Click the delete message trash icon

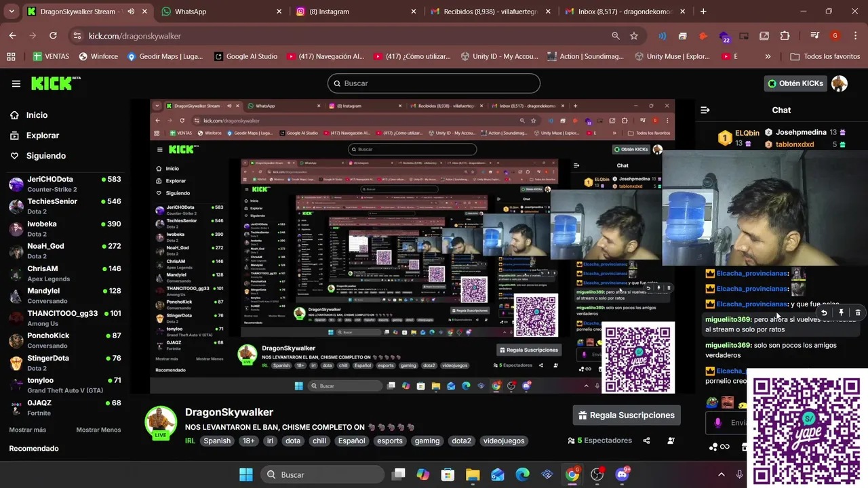pos(858,312)
